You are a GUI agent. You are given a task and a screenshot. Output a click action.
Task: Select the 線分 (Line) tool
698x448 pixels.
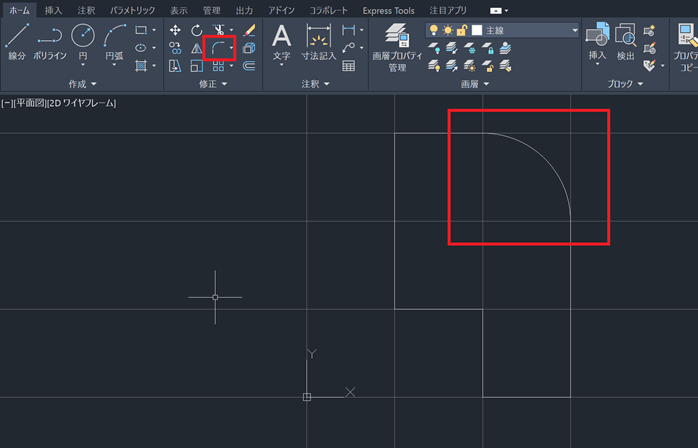click(x=17, y=42)
